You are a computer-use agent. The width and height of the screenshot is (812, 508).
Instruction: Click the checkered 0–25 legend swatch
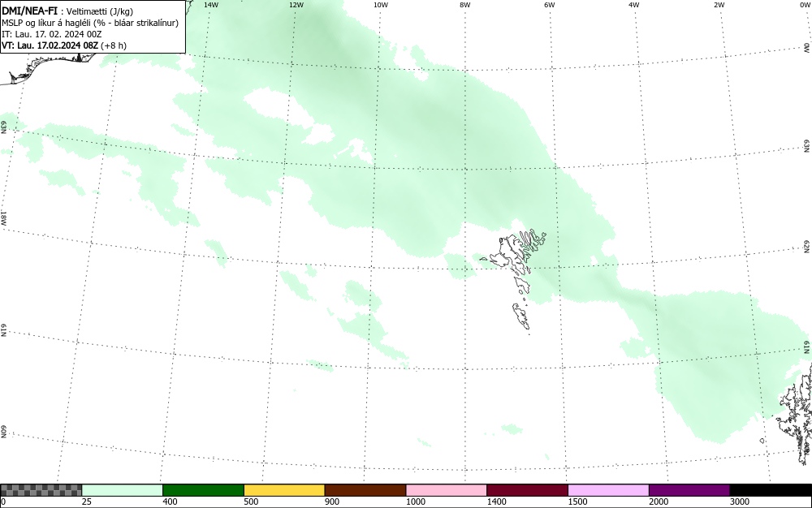click(41, 490)
